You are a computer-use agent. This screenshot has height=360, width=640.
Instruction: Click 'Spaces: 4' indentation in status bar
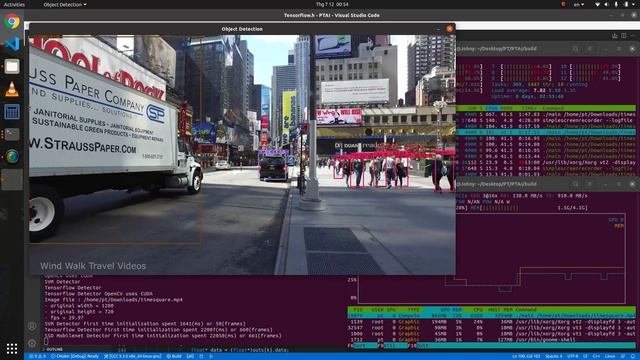point(554,356)
